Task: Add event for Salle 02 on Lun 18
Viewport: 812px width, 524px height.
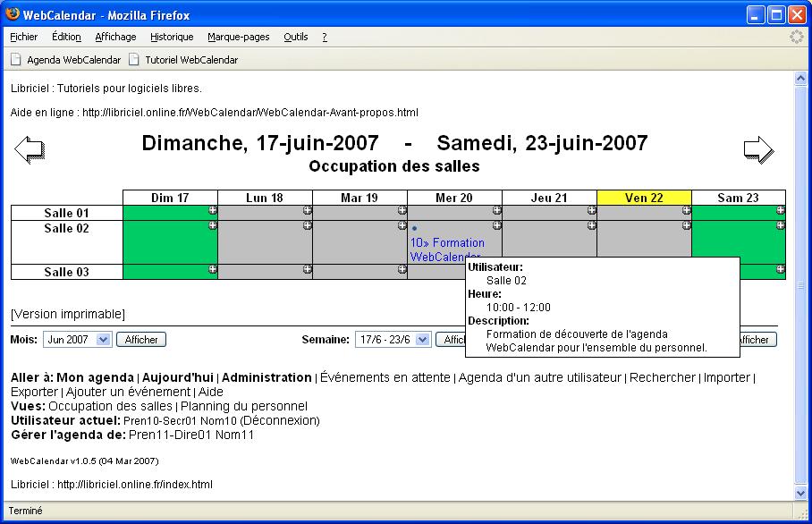Action: click(307, 225)
